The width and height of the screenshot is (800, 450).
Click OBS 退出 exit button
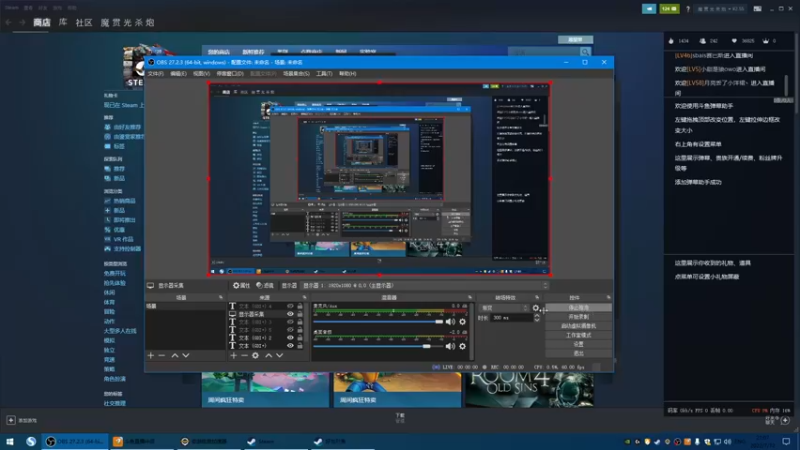[579, 353]
